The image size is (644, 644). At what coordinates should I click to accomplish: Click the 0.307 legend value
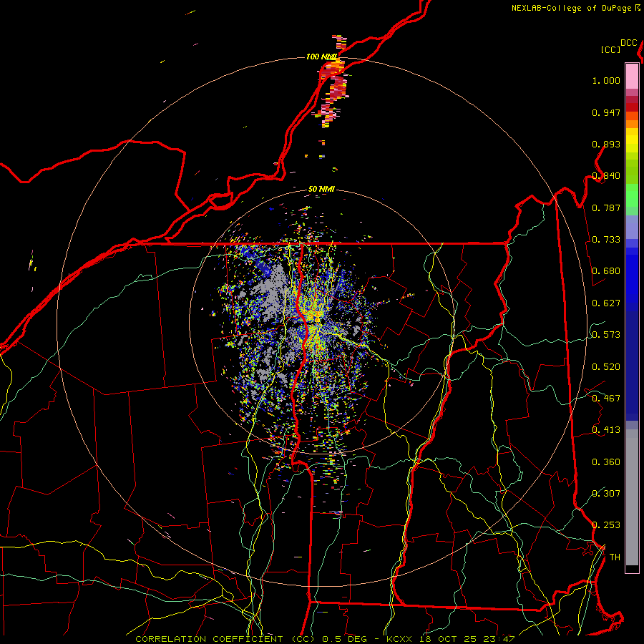[606, 493]
